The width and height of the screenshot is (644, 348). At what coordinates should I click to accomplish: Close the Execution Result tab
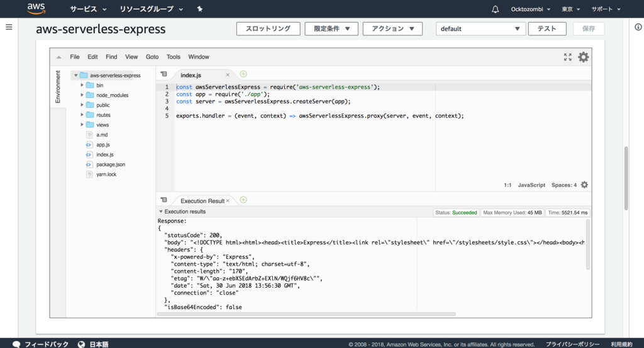228,200
